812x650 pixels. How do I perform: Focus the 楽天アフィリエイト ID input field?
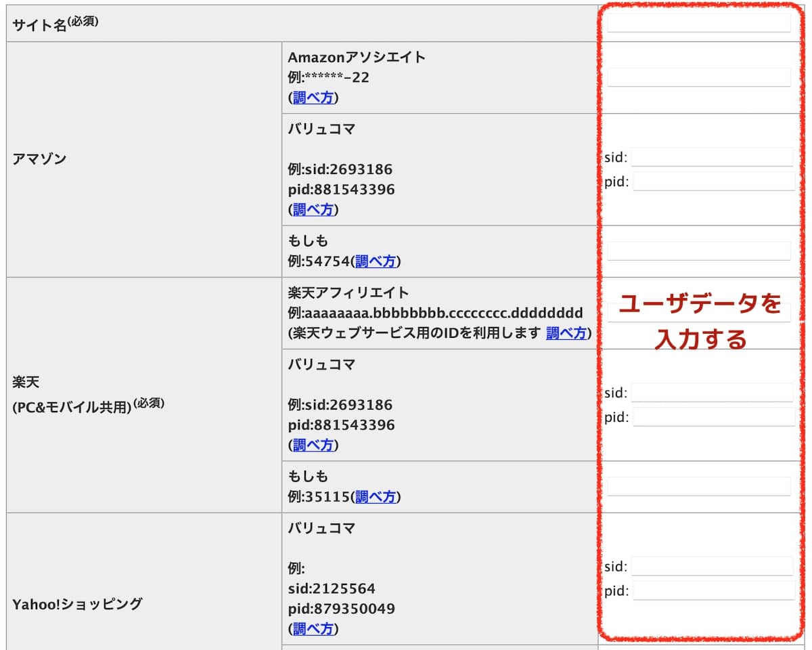(x=698, y=312)
